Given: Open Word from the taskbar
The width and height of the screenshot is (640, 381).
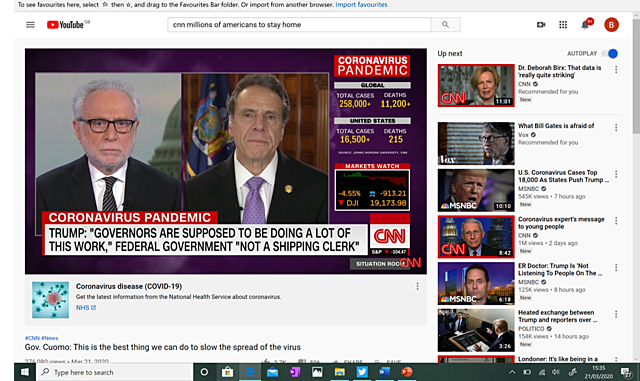Looking at the screenshot, I should click(384, 372).
